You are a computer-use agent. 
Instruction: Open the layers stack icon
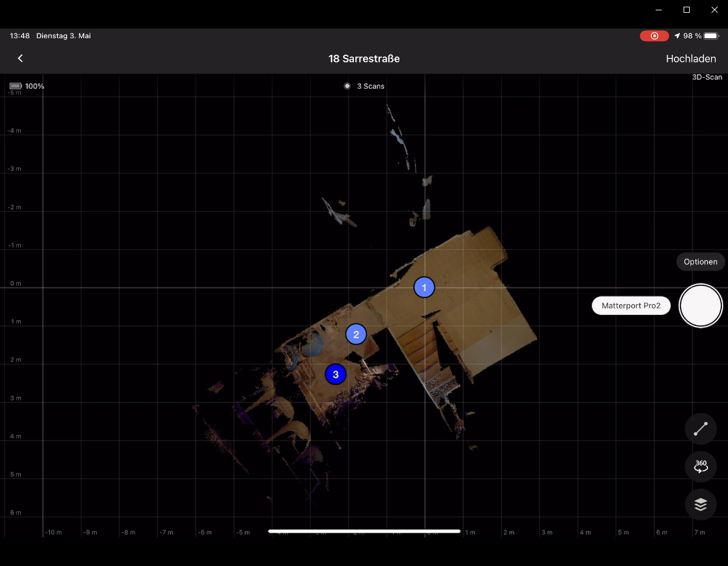click(x=700, y=505)
